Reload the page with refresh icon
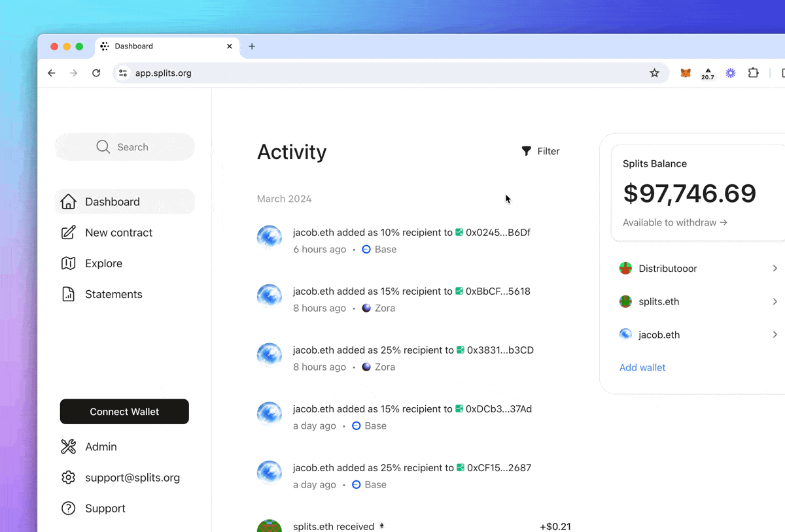This screenshot has width=785, height=532. 96,73
